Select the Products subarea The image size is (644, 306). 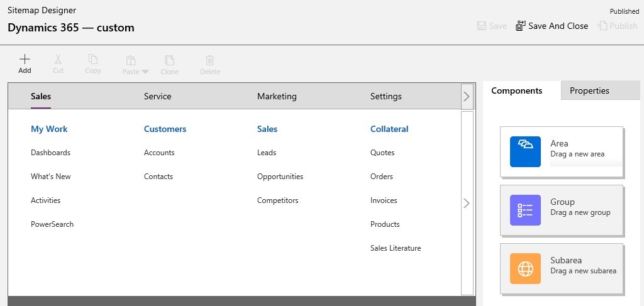(385, 224)
